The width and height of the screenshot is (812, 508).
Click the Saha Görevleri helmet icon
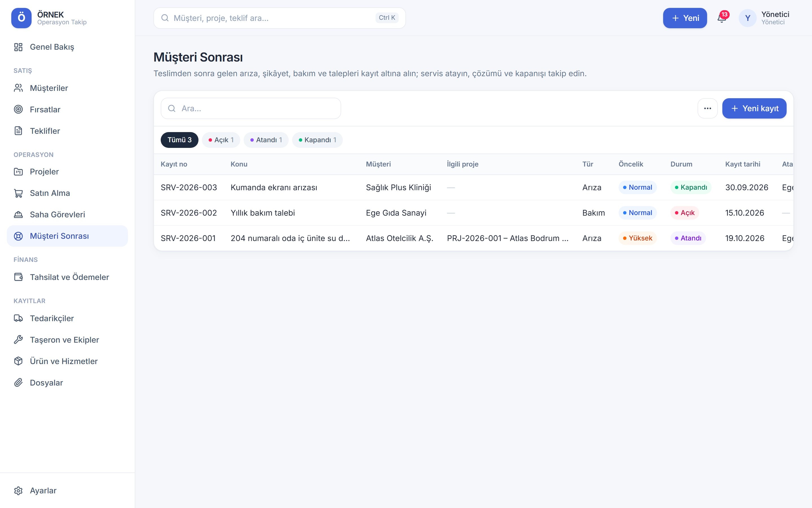tap(18, 214)
